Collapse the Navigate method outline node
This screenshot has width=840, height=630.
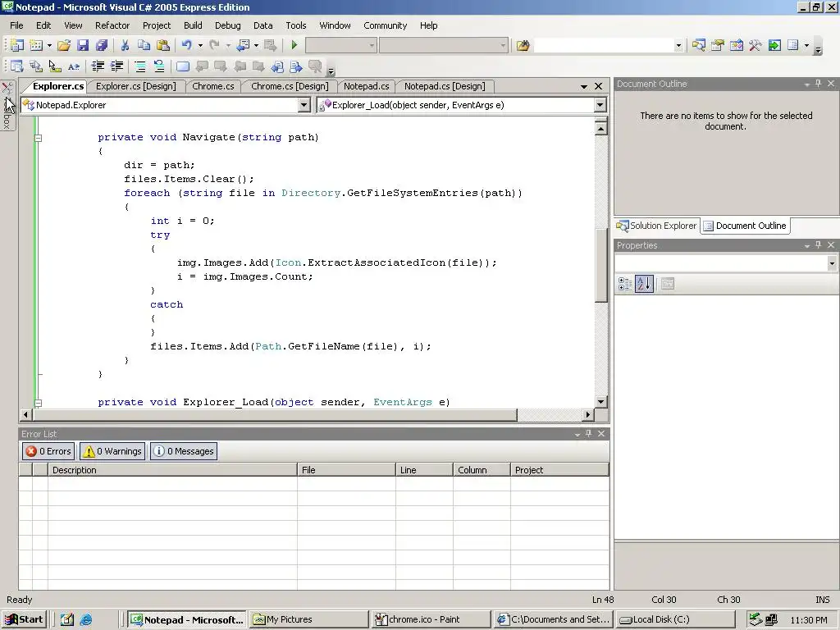pyautogui.click(x=38, y=138)
